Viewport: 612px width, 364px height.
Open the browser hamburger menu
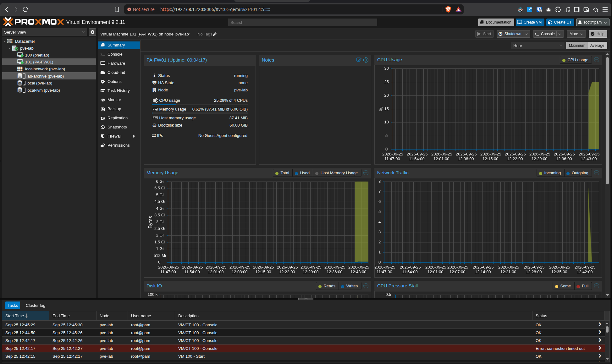coord(605,9)
